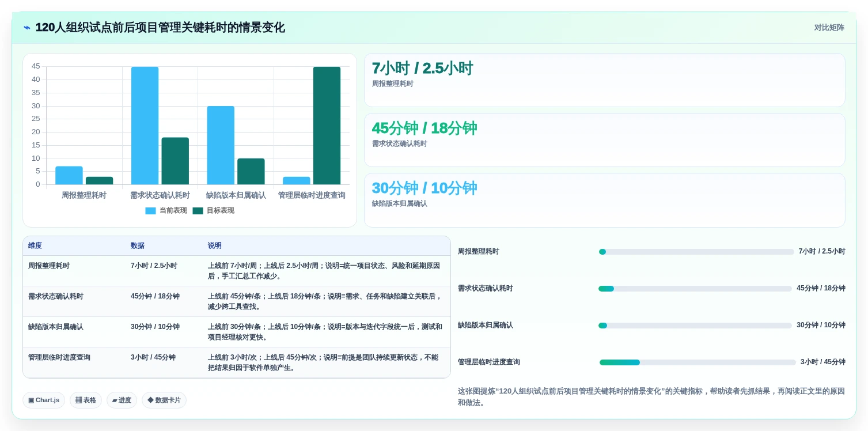
Task: Click the 3小时 / 45分钟 progress value label
Action: (822, 362)
